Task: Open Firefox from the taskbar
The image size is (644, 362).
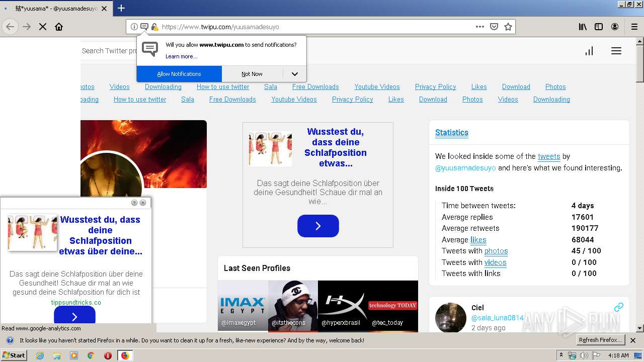Action: tap(125, 355)
